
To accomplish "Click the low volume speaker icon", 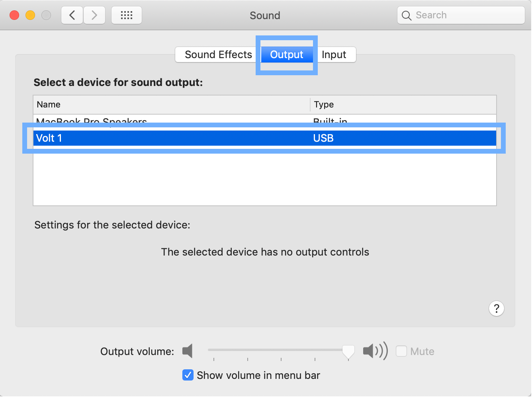I will point(187,351).
